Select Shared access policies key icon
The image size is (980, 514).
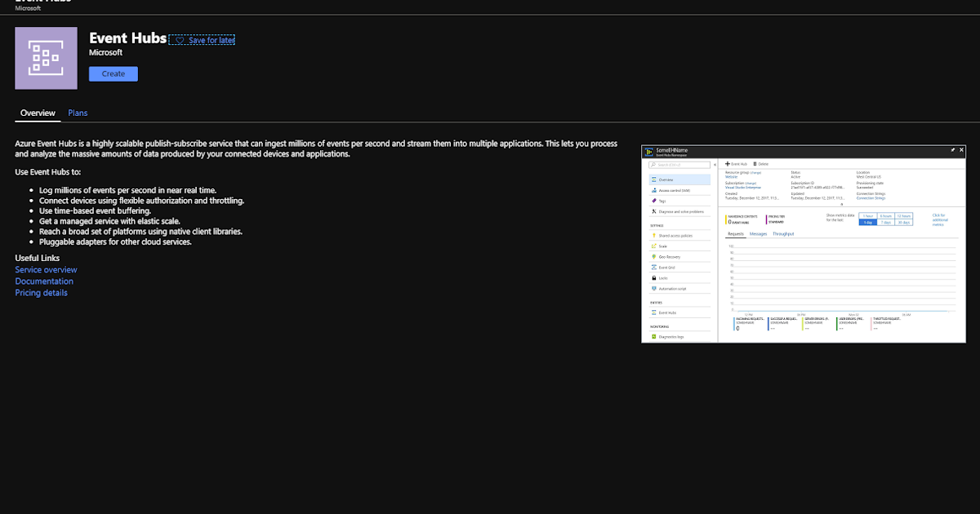click(x=654, y=234)
